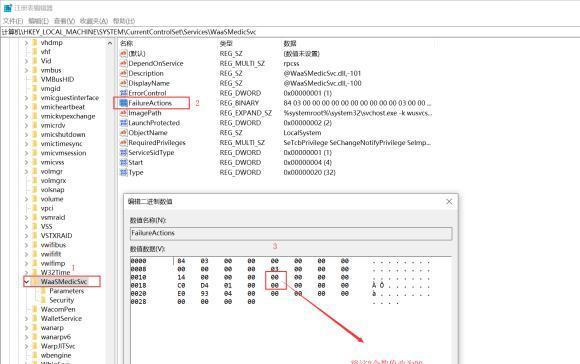Select the vpci folder icon
This screenshot has width=580, height=364.
[x=35, y=208]
